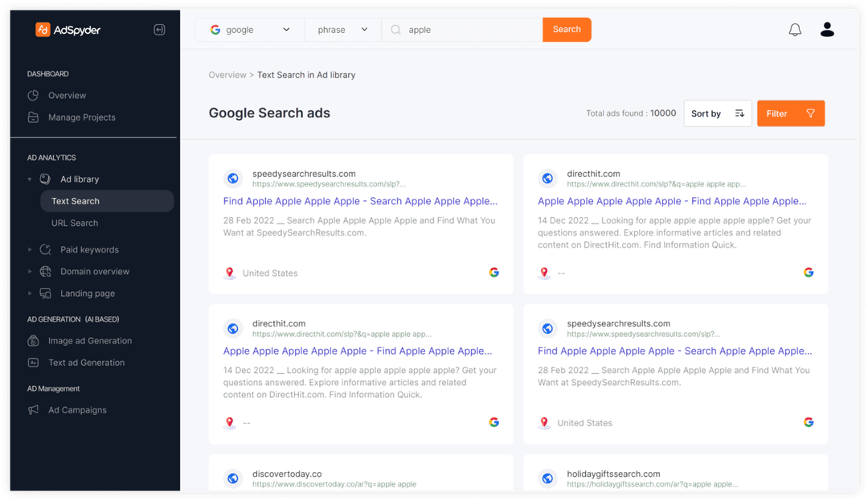Go to Overview in the breadcrumb

coord(227,74)
